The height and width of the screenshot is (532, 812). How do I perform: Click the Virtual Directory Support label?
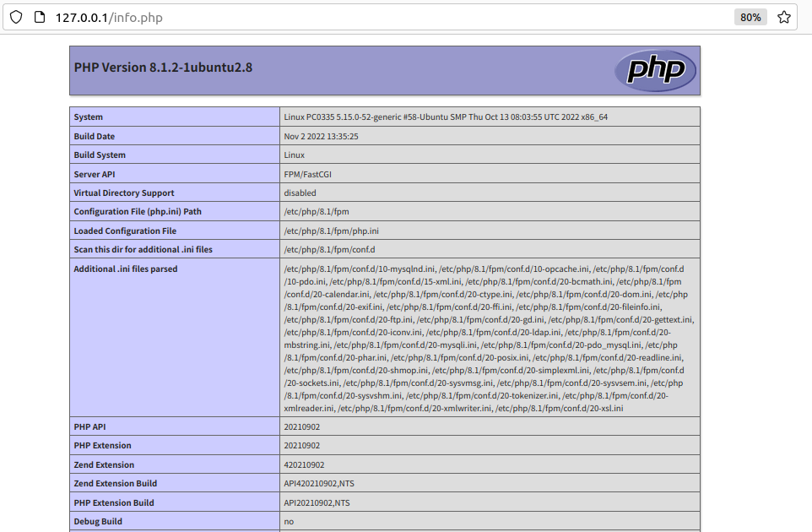[124, 193]
